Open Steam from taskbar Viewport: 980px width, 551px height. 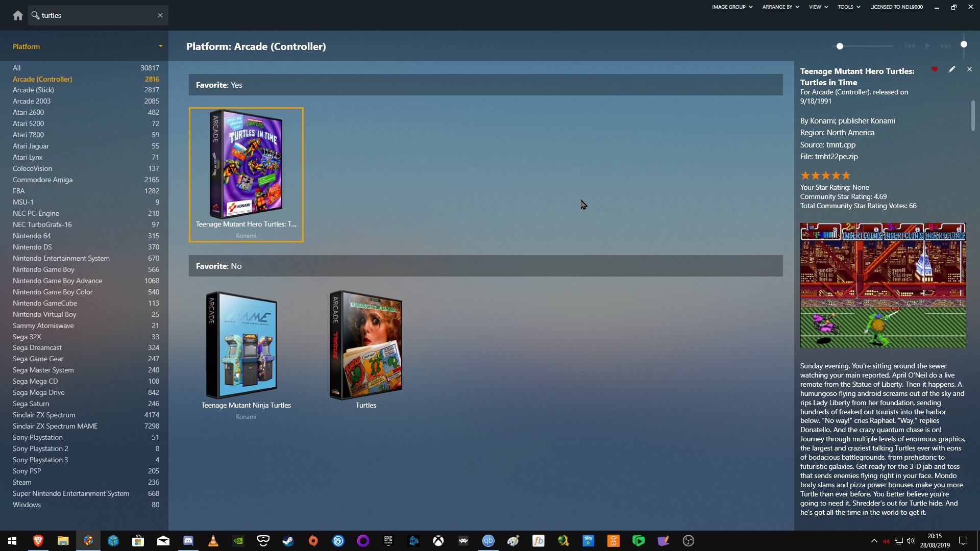pos(288,541)
